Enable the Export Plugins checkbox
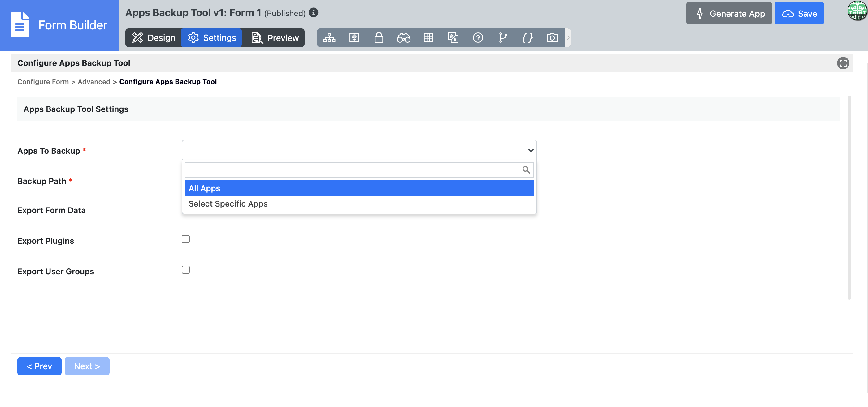Viewport: 868px width, 407px height. [186, 239]
